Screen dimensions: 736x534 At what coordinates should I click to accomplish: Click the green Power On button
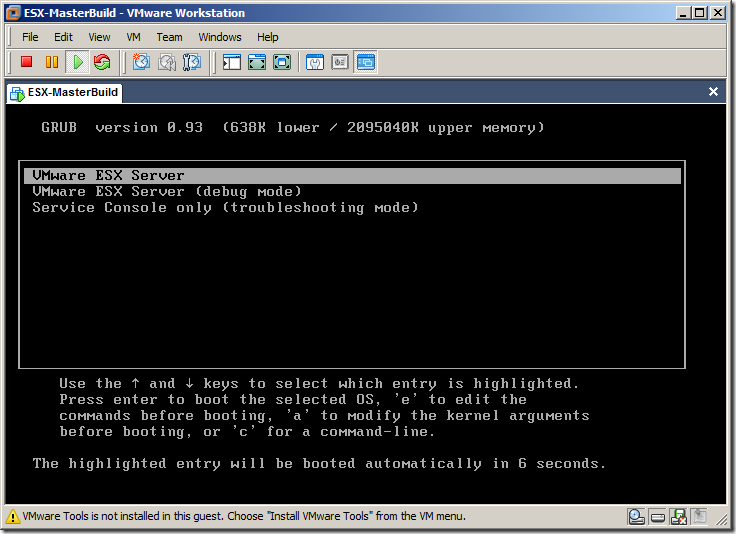[x=78, y=62]
